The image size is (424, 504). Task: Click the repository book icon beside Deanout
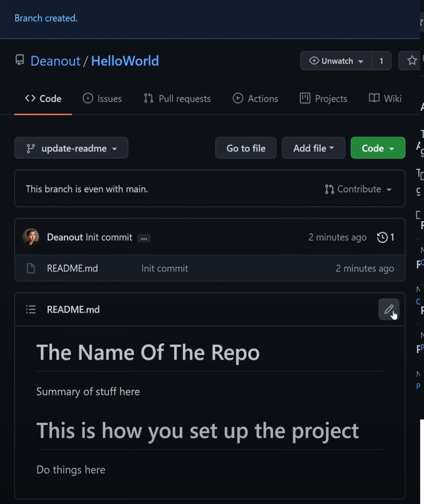tap(20, 60)
